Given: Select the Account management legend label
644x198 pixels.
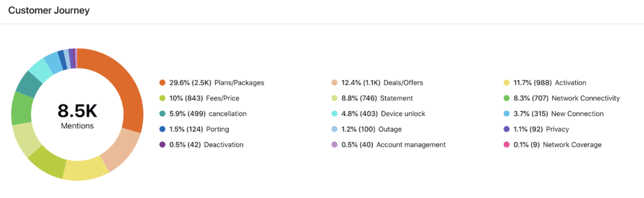Looking at the screenshot, I should (411, 145).
